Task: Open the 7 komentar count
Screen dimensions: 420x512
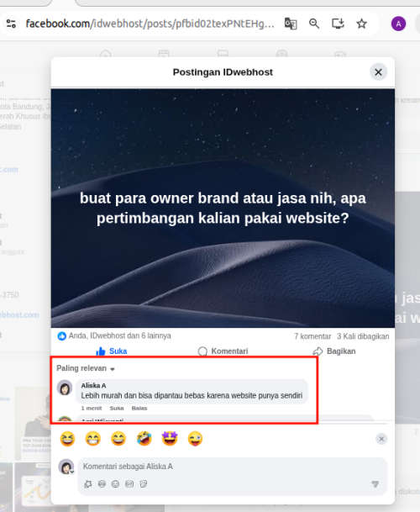Action: 312,336
